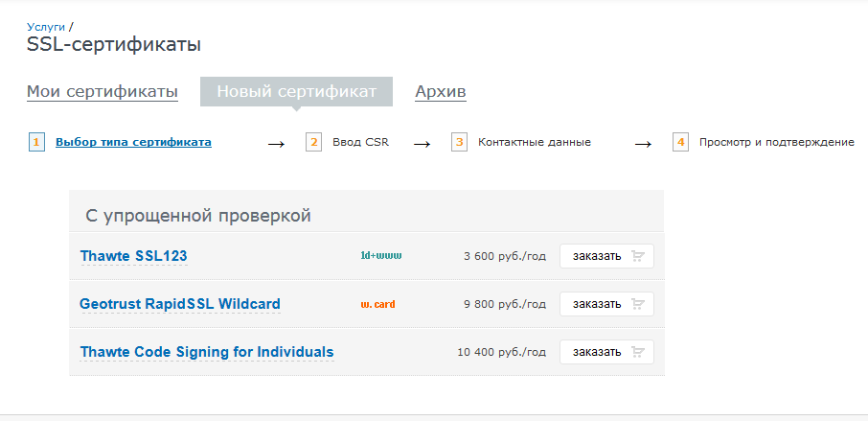Screen dimensions: 868x421
Task: Select the Новый сертификат tab
Action: coord(296,91)
